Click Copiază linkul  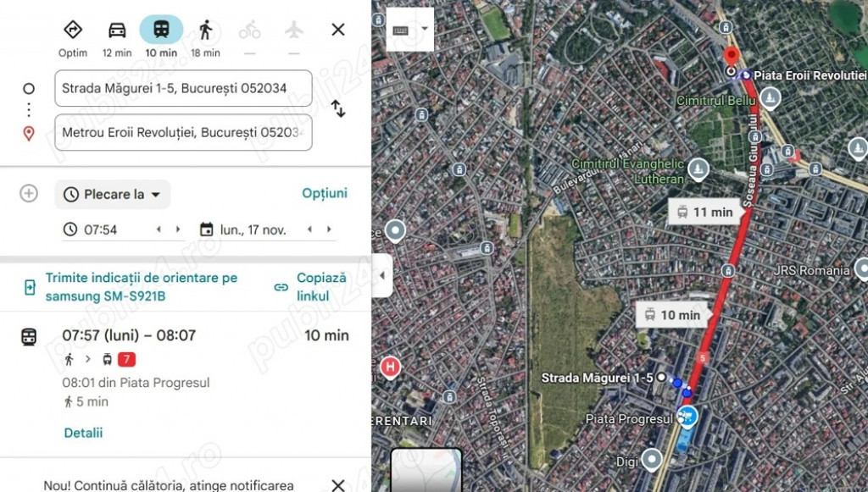pyautogui.click(x=310, y=287)
